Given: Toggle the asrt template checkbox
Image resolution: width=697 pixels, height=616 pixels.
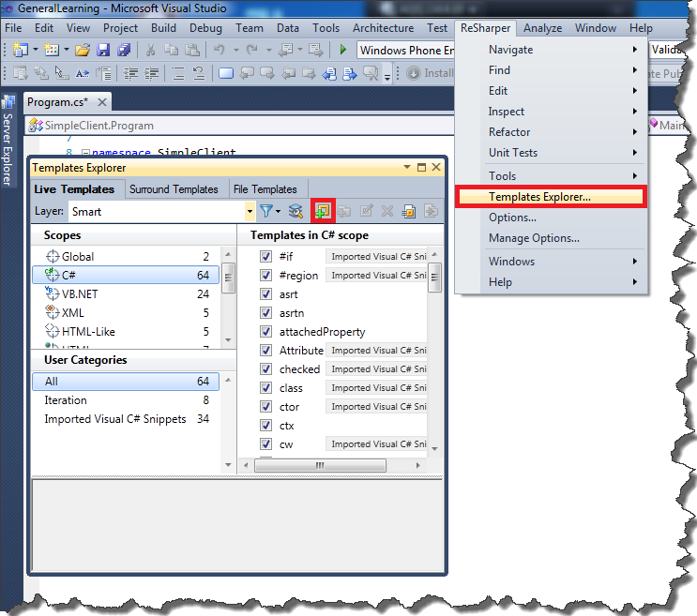Looking at the screenshot, I should [x=265, y=294].
